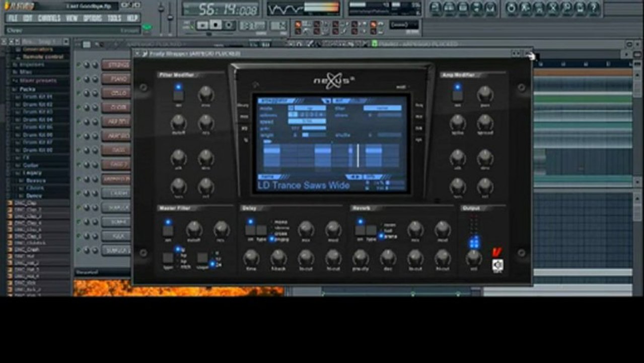The width and height of the screenshot is (644, 363).
Task: Open Nexus library tab button
Action: point(244,105)
